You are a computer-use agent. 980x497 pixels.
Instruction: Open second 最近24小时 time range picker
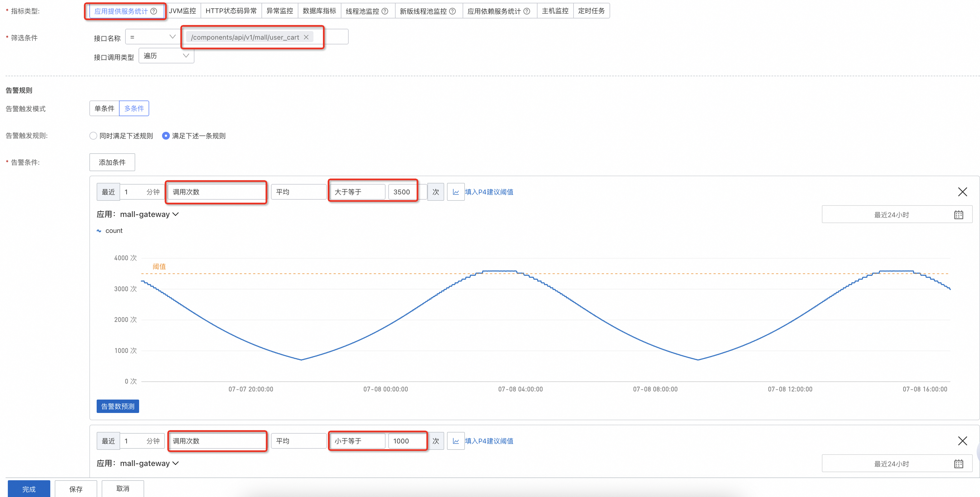coord(897,464)
